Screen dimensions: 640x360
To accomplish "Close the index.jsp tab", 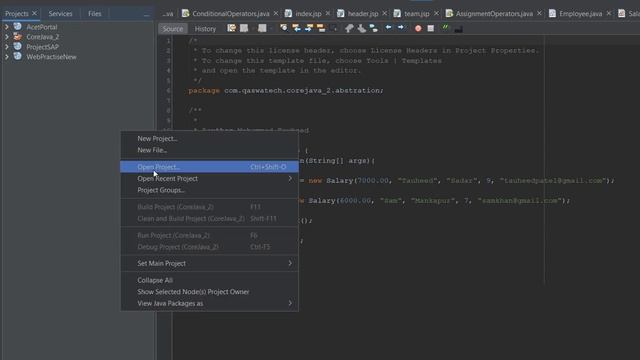I will pyautogui.click(x=328, y=13).
